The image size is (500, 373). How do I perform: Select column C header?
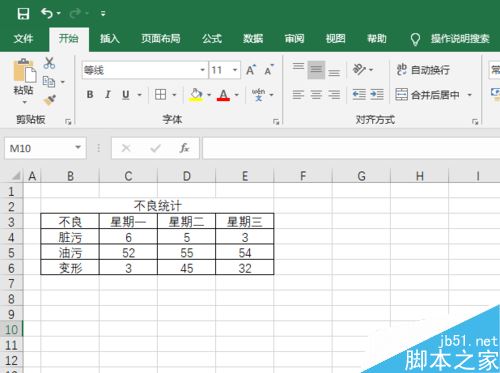(128, 176)
